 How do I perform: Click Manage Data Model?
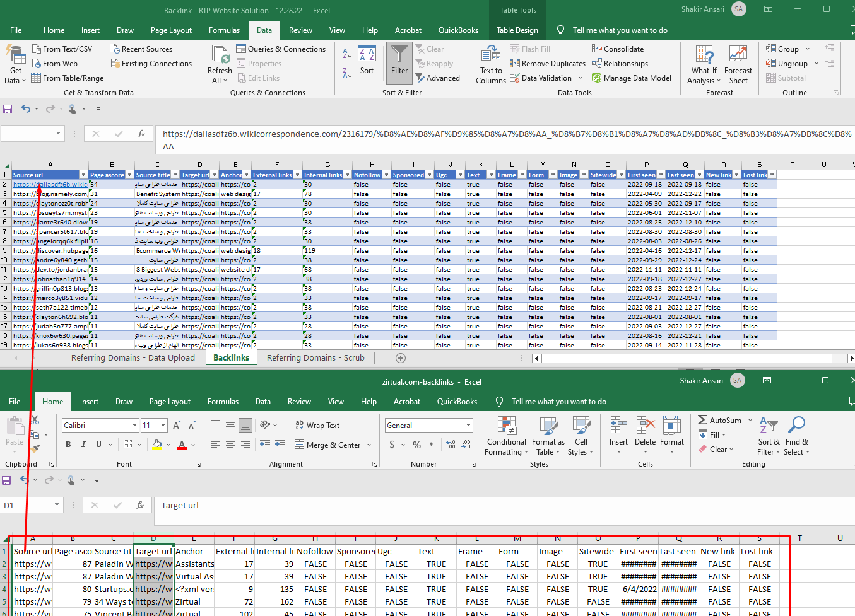pyautogui.click(x=632, y=78)
